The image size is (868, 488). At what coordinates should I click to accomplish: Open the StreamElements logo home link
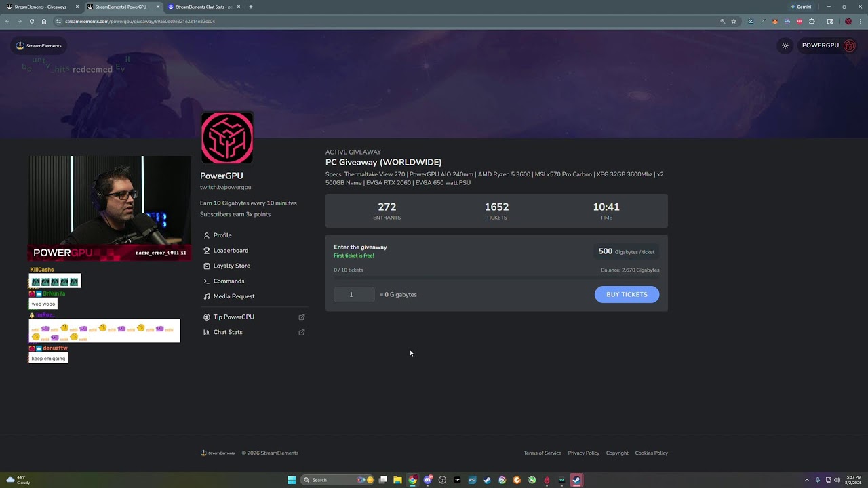39,45
